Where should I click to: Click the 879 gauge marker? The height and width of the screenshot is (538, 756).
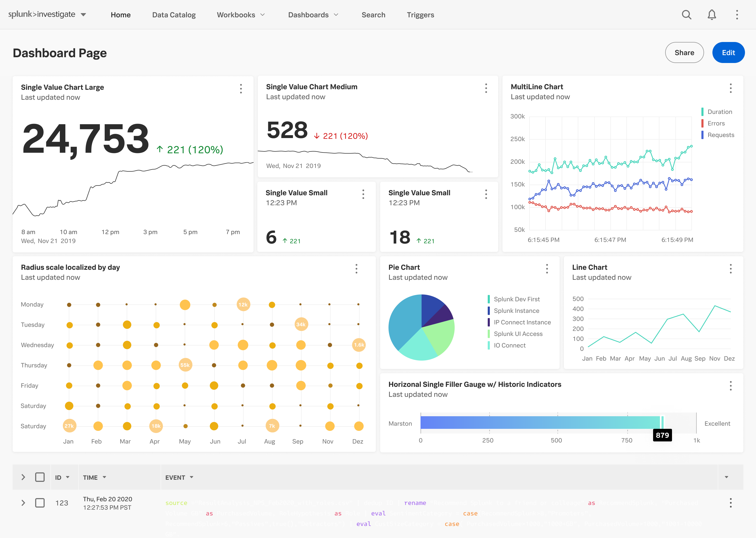662,435
